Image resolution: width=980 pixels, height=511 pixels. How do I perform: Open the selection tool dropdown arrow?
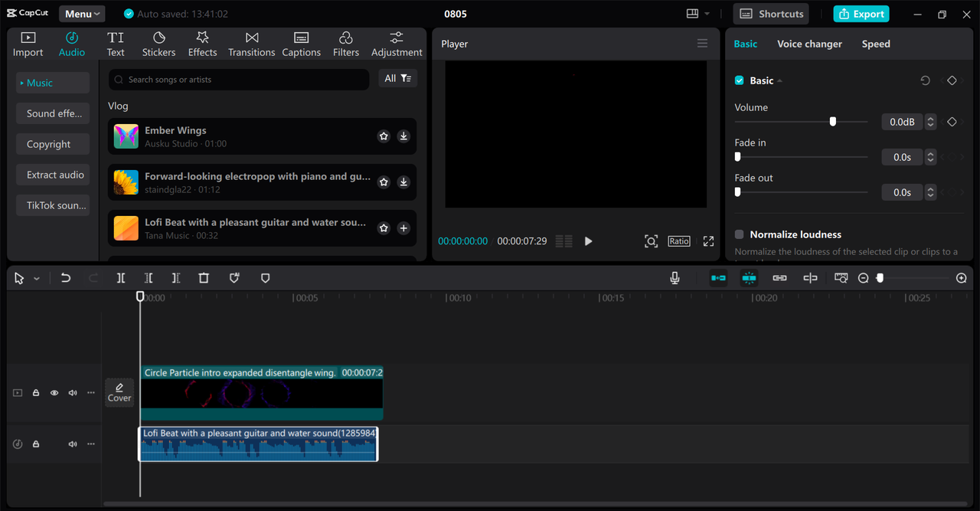coord(36,279)
